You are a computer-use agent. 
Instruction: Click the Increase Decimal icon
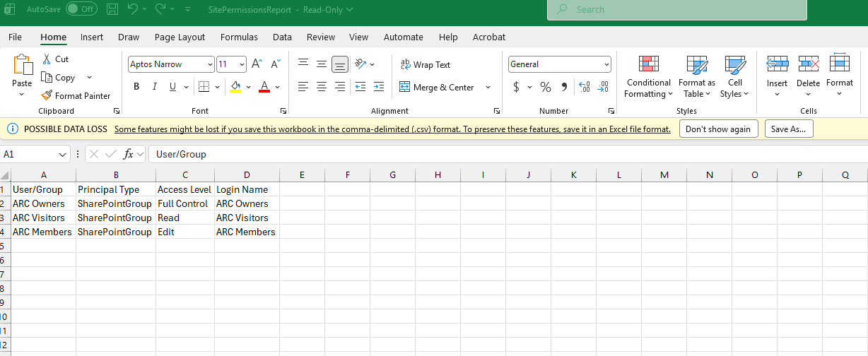tap(584, 87)
